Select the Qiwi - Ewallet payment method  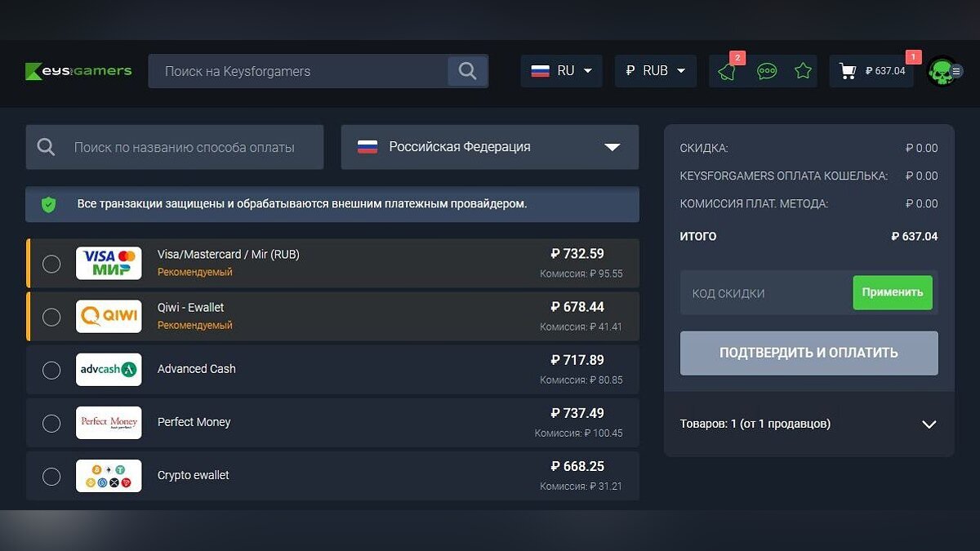click(51, 317)
